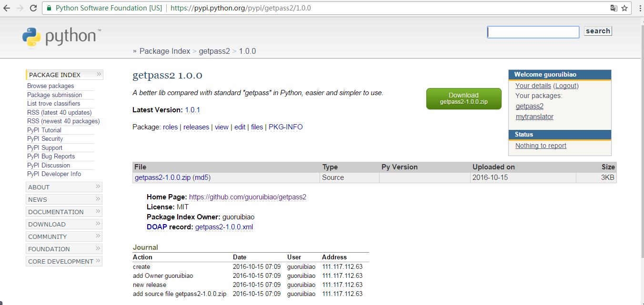Screen dimensions: 644x305
Task: Select journal row 'create'
Action: (251, 267)
